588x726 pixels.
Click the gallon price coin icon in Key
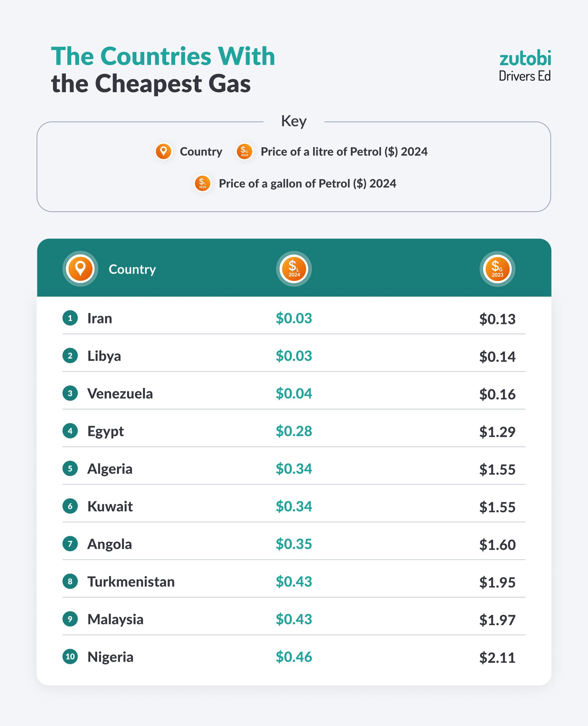202,183
